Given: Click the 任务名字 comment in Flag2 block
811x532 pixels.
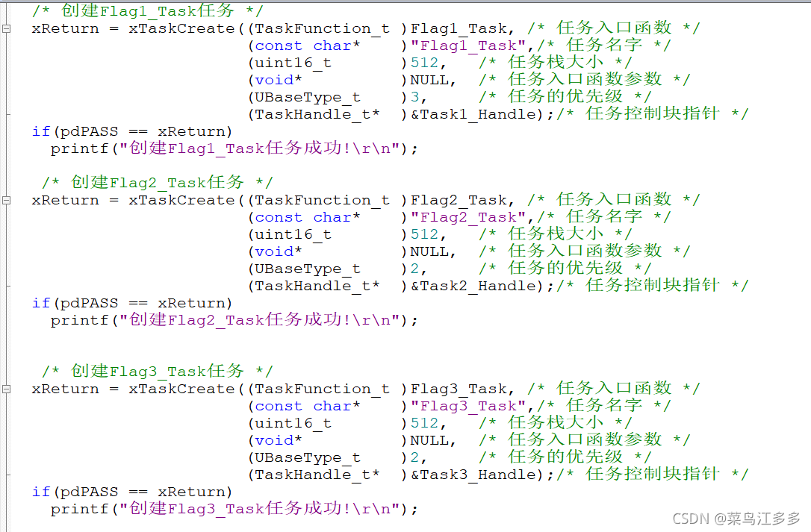Looking at the screenshot, I should coord(603,217).
